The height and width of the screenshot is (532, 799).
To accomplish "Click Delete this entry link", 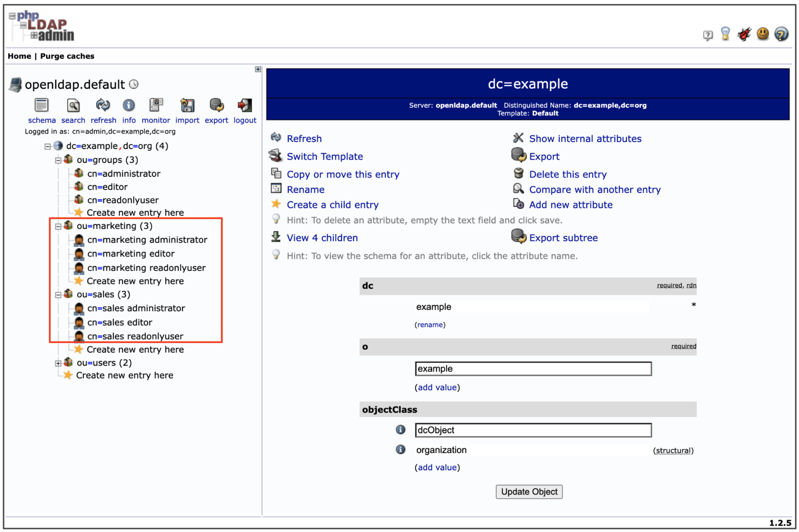I will 567,174.
